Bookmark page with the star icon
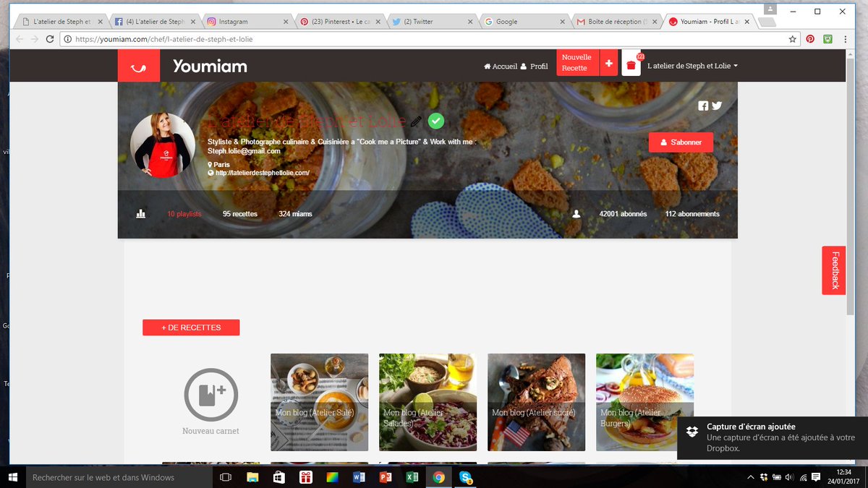Image resolution: width=868 pixels, height=488 pixels. pyautogui.click(x=793, y=39)
